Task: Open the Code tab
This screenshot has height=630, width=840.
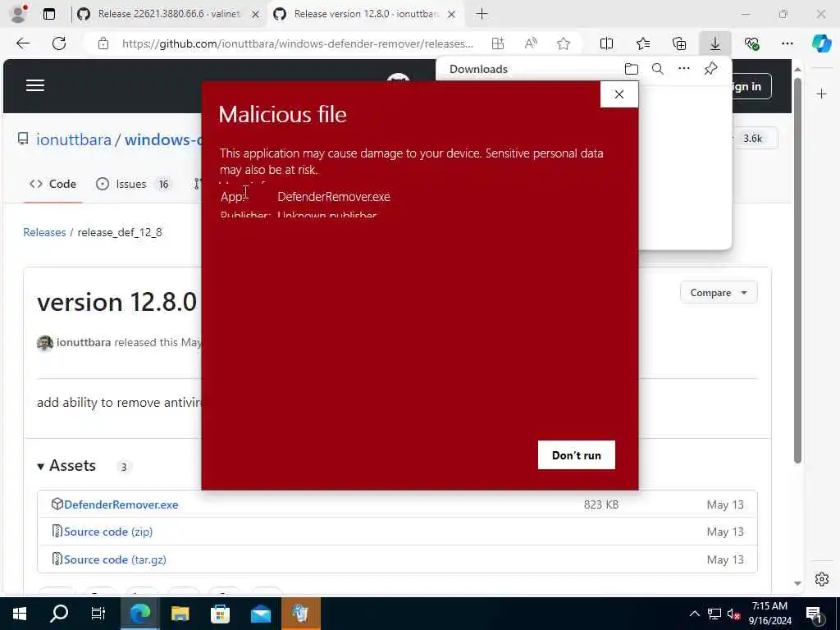Action: [x=53, y=184]
